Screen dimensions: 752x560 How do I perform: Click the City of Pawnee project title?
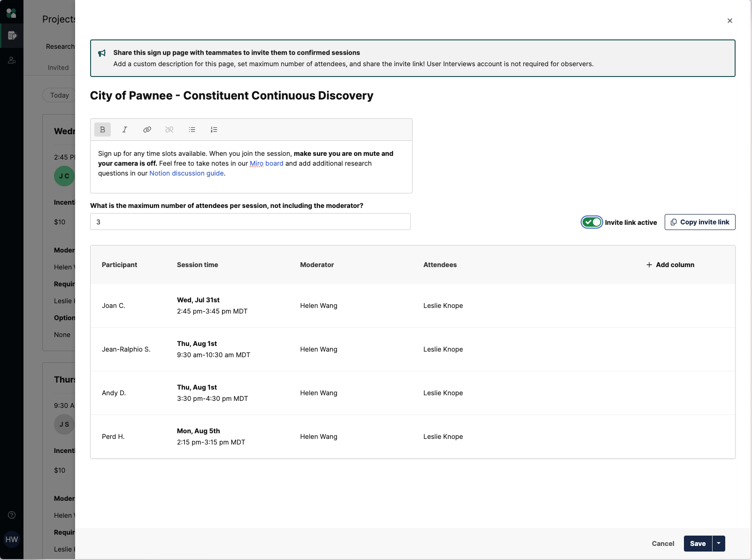231,96
